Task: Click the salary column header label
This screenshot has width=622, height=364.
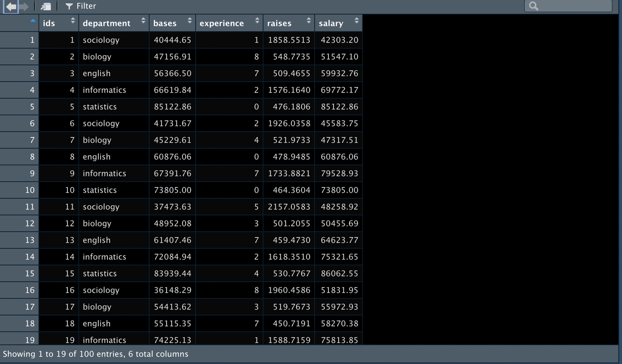Action: click(x=331, y=24)
